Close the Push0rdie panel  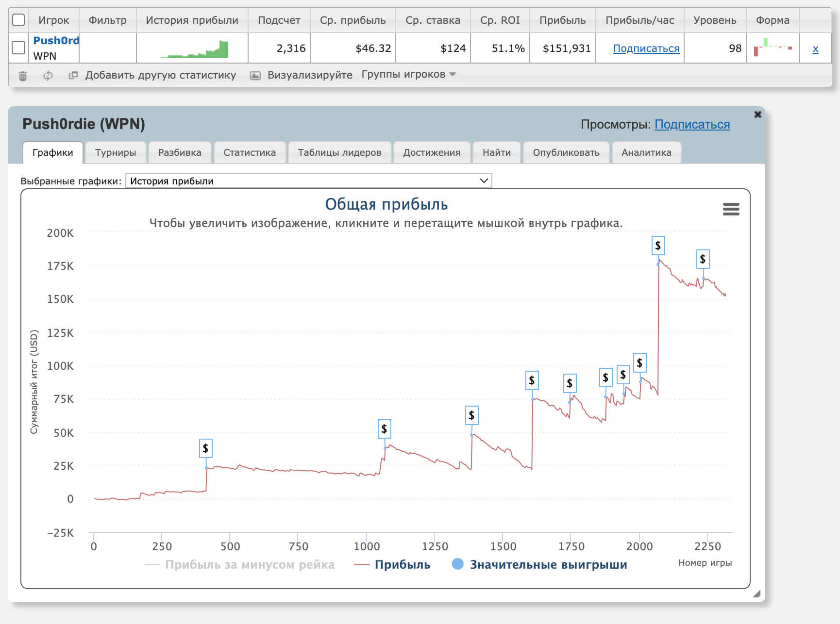click(x=757, y=115)
